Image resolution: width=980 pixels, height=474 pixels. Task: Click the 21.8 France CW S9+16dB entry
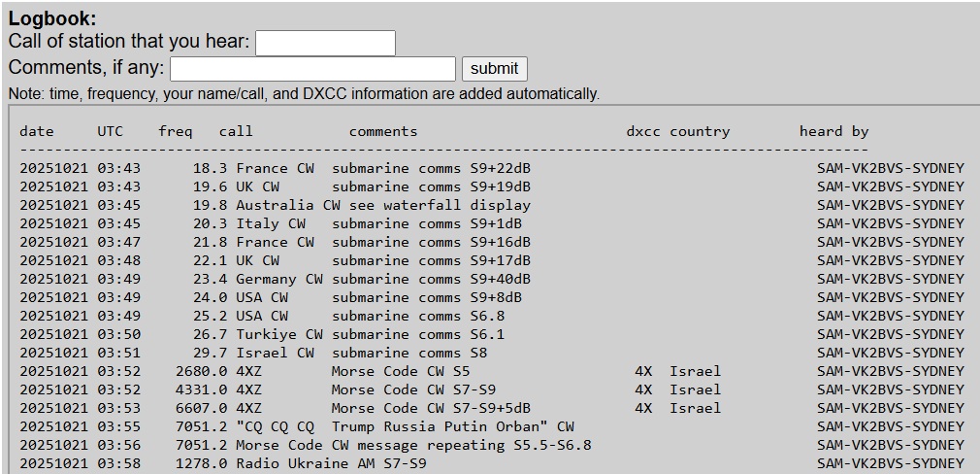[x=492, y=242]
